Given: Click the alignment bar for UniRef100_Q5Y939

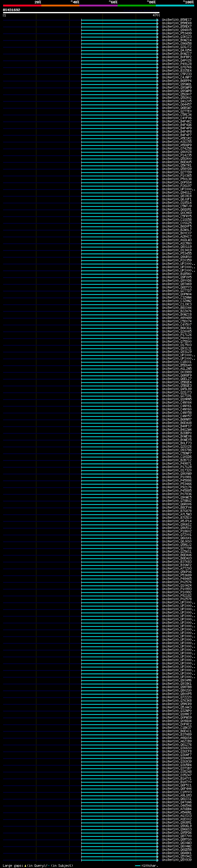Looking at the screenshot, I should pyautogui.click(x=119, y=860).
